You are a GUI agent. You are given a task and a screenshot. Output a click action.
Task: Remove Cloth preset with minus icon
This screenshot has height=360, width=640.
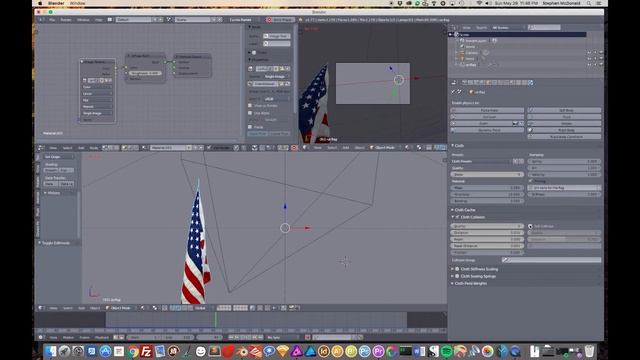tap(521, 161)
